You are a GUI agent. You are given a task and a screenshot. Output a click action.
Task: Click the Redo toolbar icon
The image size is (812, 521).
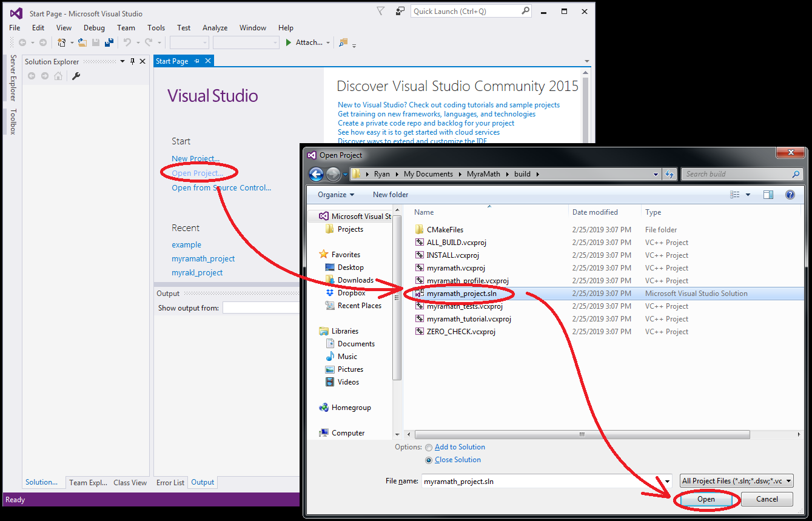pyautogui.click(x=149, y=42)
